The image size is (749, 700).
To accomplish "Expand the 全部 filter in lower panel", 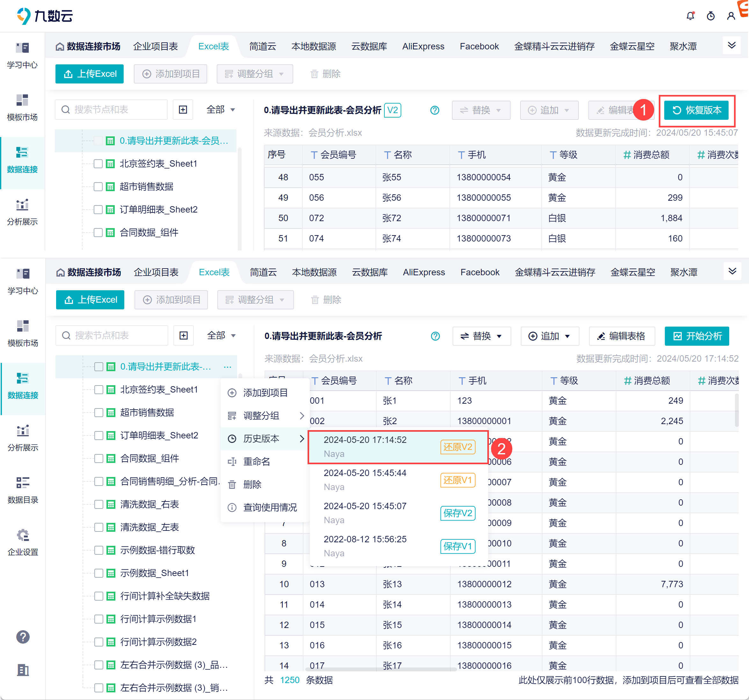I will [221, 336].
